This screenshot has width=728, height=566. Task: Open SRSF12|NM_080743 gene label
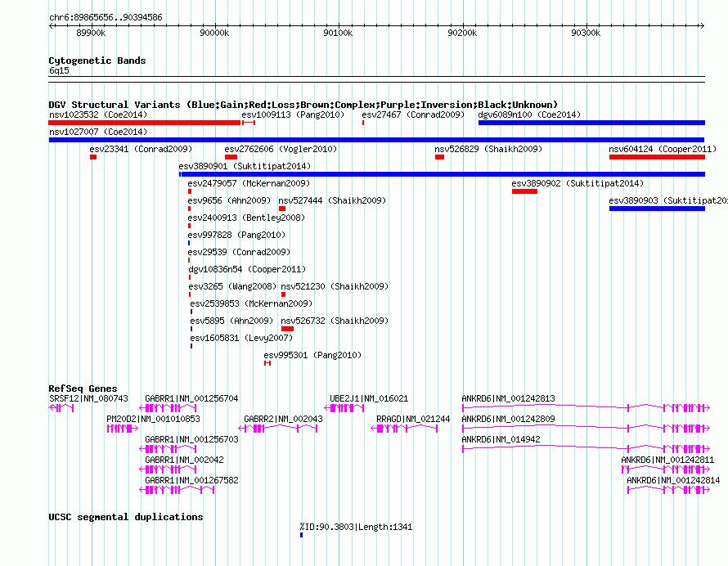(x=88, y=398)
